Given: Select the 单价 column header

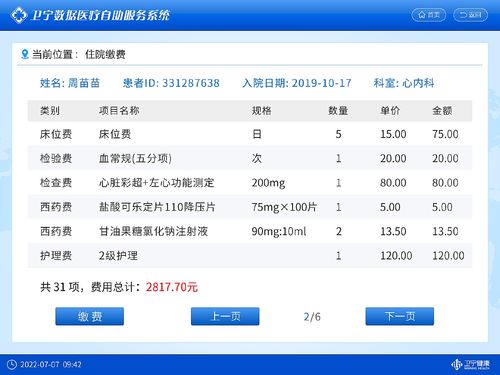Looking at the screenshot, I should 390,111.
